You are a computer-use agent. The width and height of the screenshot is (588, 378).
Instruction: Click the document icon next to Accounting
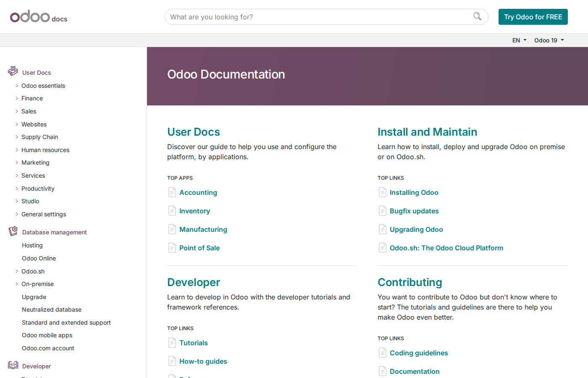(x=172, y=192)
